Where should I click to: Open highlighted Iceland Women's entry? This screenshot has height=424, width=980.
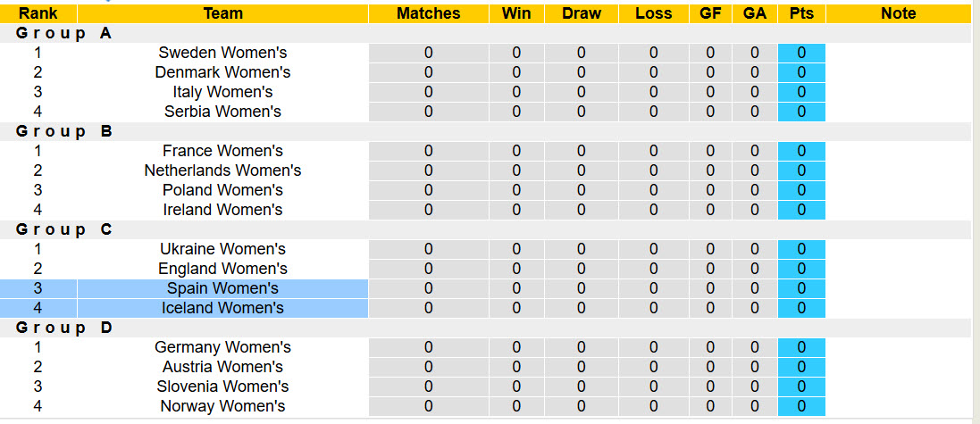click(222, 308)
